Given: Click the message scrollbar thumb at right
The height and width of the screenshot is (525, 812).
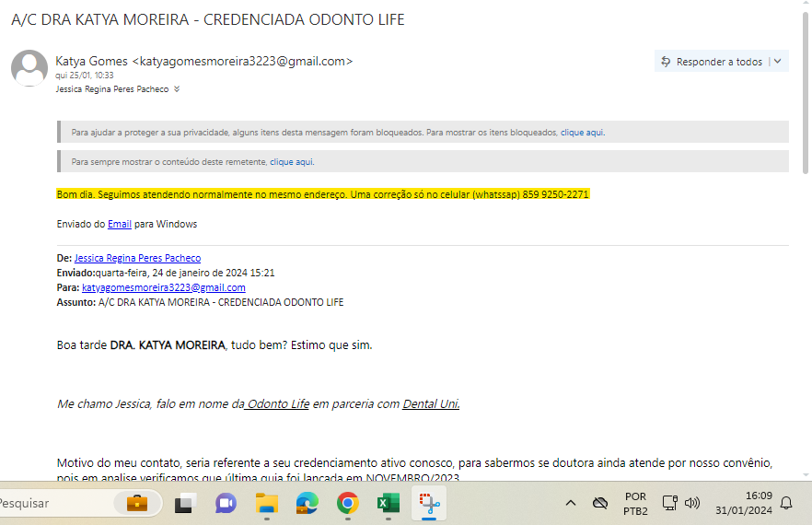Looking at the screenshot, I should [806, 93].
